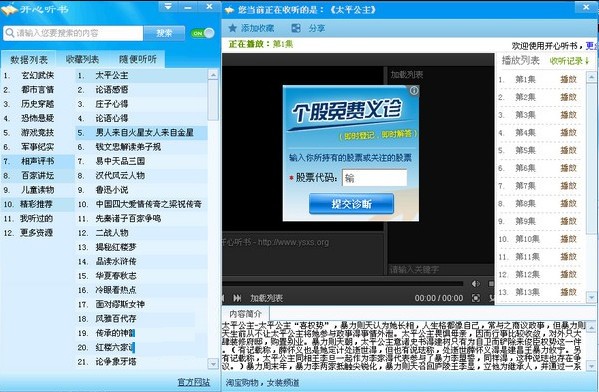This screenshot has width=599, height=392.
Task: Focus the search content input field
Action: (x=73, y=33)
